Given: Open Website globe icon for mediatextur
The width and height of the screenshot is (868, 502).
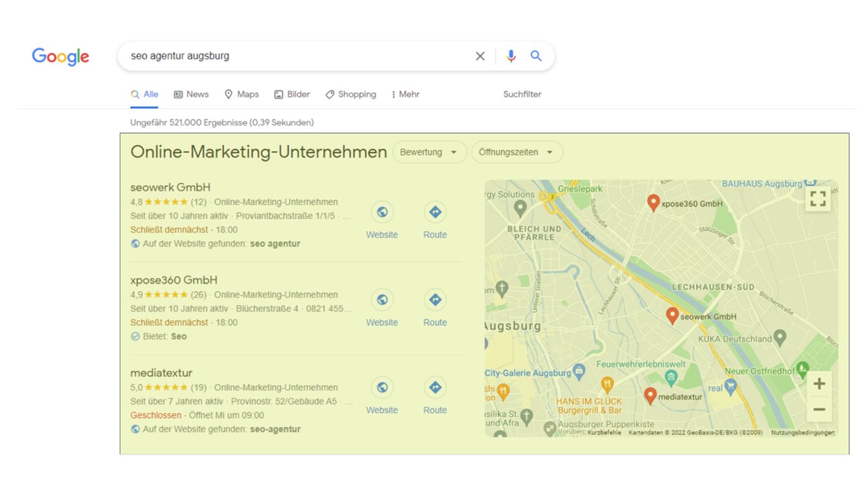Looking at the screenshot, I should coord(382,387).
